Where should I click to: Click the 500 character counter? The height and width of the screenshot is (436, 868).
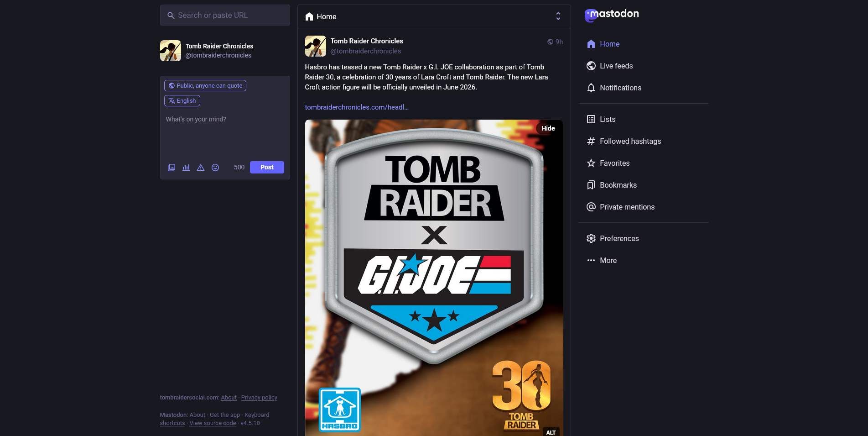239,168
